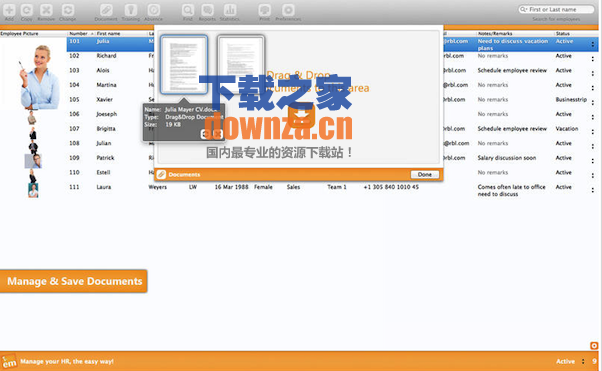Click the Employee Picture column header
The height and width of the screenshot is (371, 602).
coord(33,33)
